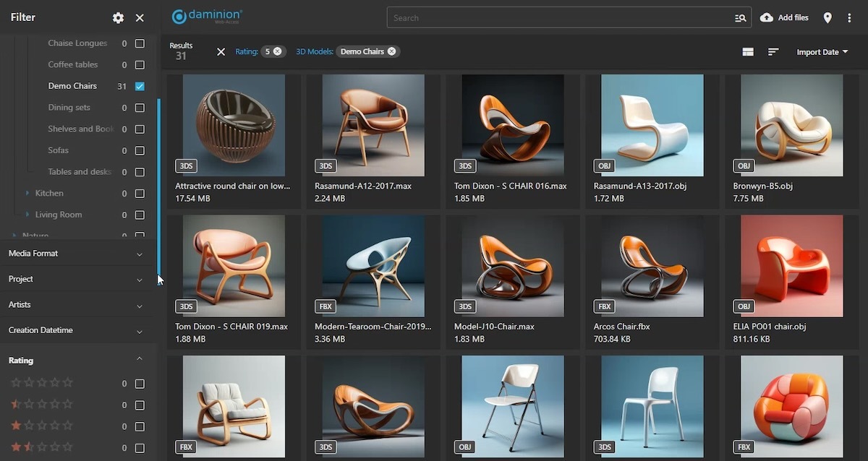Image resolution: width=868 pixels, height=461 pixels.
Task: Open the map location pin icon
Action: pos(827,18)
